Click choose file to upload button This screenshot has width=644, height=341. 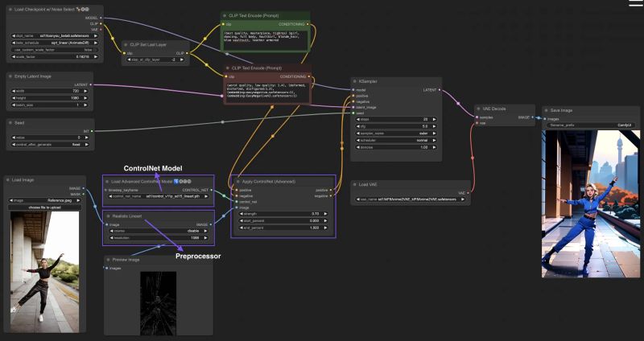[x=45, y=207]
